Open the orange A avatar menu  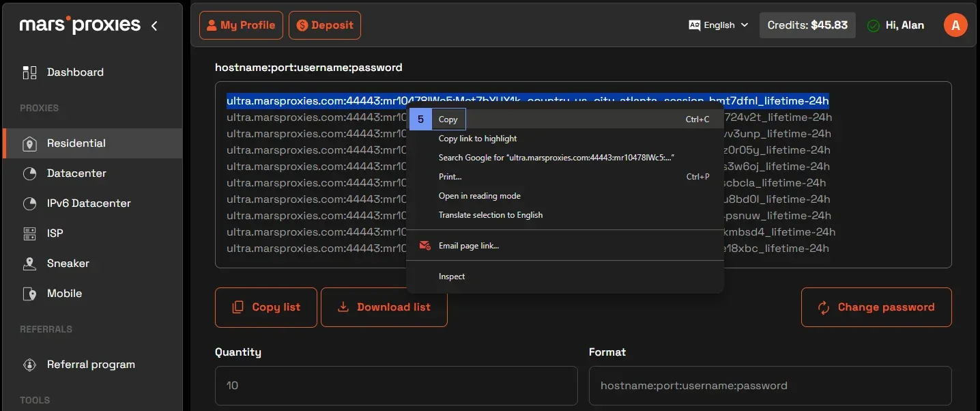955,25
